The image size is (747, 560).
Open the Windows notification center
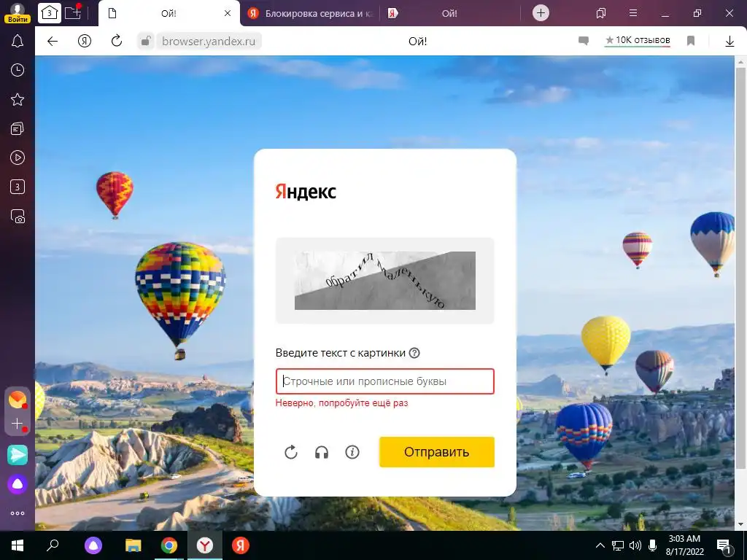[724, 546]
